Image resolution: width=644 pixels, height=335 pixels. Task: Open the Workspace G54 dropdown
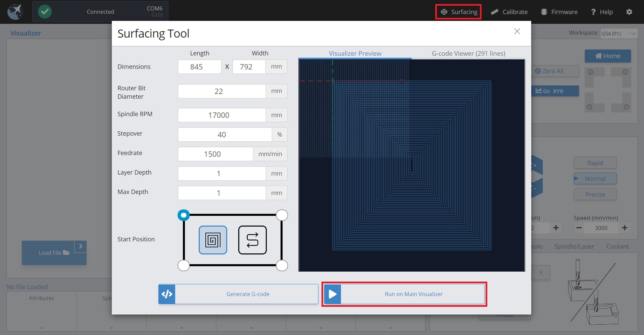click(618, 33)
